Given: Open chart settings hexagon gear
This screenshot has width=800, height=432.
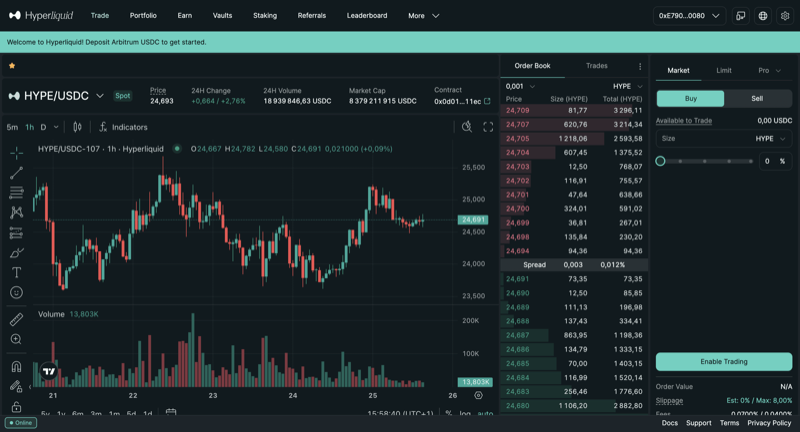Looking at the screenshot, I should click(x=478, y=395).
